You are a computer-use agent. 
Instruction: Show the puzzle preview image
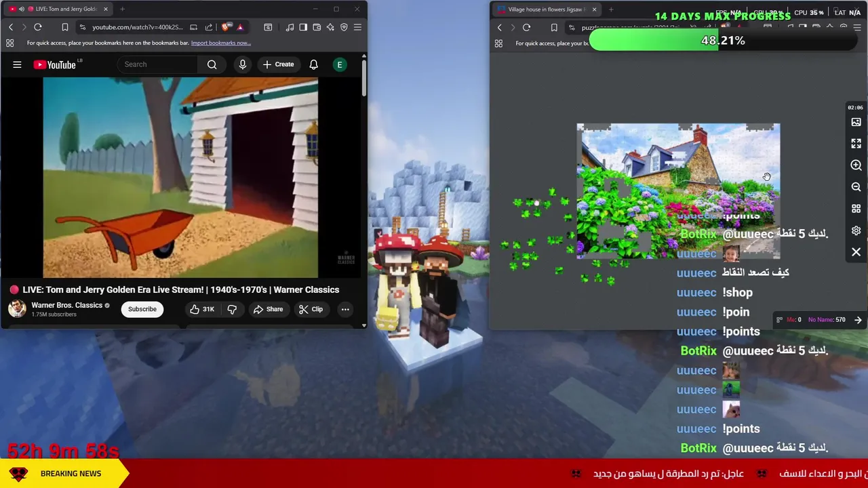click(x=856, y=122)
